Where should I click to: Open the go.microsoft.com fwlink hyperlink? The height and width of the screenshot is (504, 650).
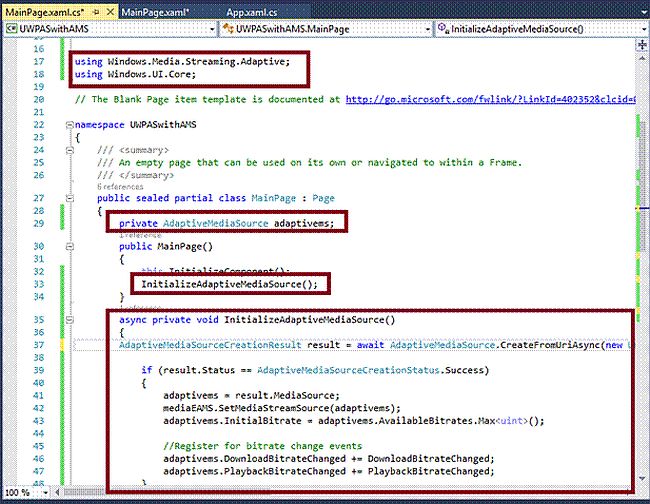tap(490, 99)
